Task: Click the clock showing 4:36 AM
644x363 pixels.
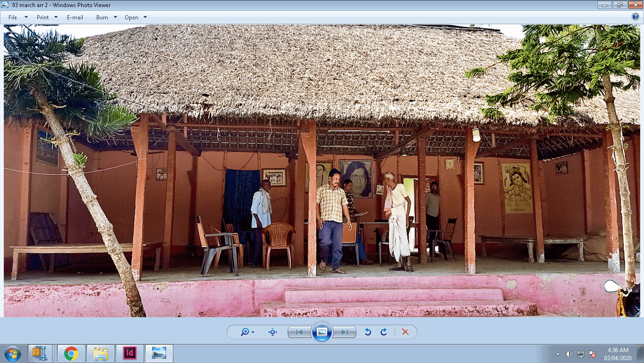Action: pyautogui.click(x=618, y=354)
